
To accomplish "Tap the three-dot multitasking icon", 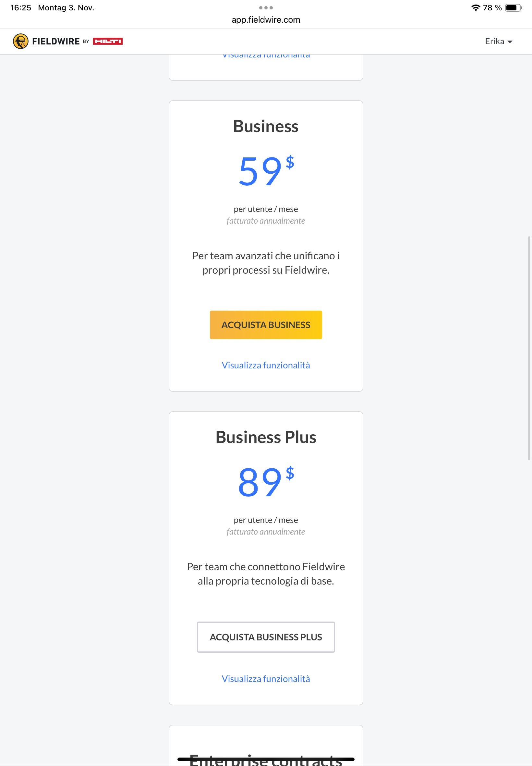I will [266, 8].
